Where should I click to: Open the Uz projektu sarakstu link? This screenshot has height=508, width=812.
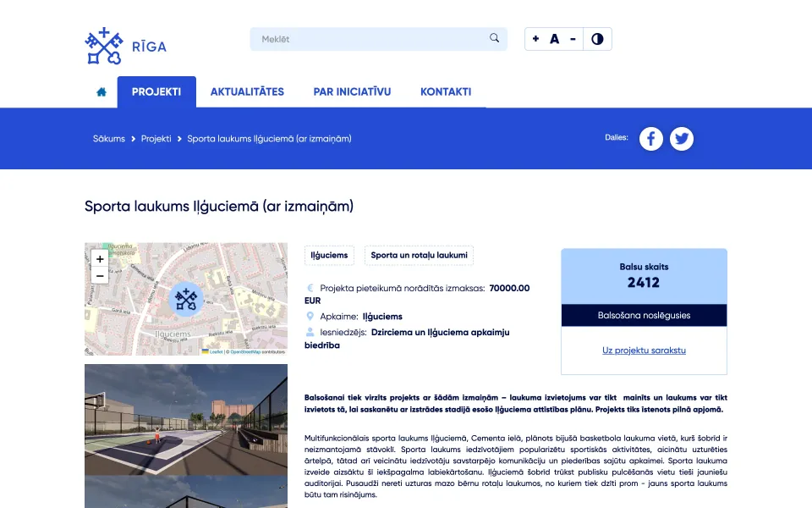click(644, 351)
